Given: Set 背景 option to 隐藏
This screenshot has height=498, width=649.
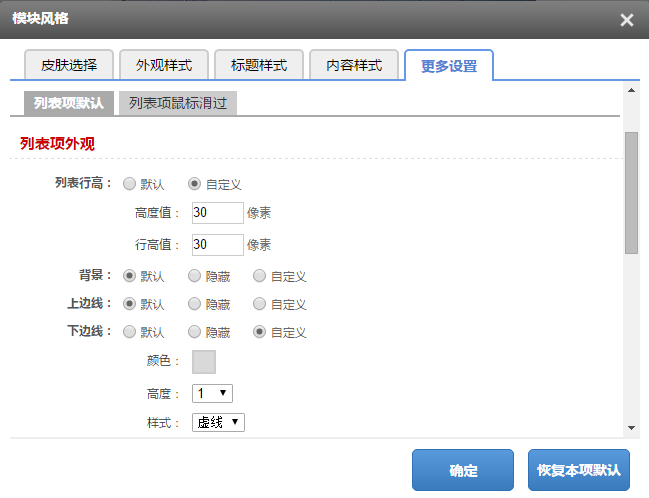Looking at the screenshot, I should (195, 275).
